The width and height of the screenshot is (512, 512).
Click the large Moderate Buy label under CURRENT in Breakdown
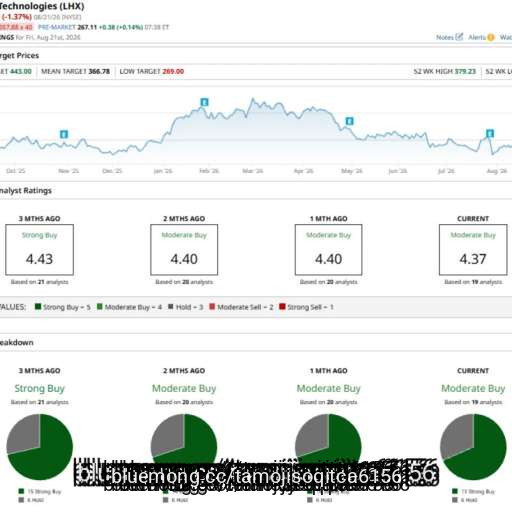[473, 388]
